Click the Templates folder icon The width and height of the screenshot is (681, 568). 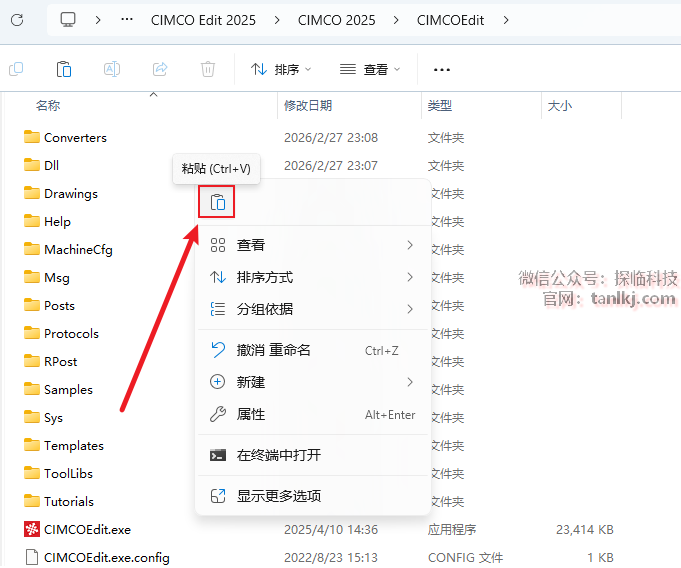pos(32,445)
